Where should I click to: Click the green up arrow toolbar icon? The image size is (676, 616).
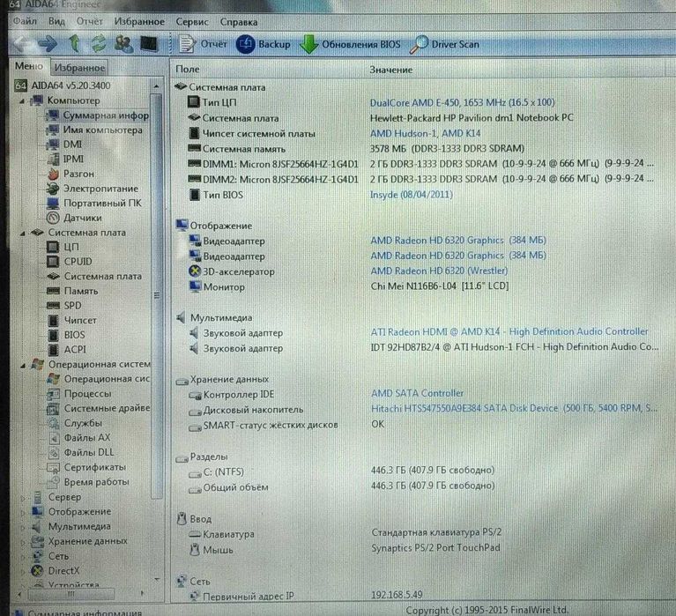click(75, 43)
